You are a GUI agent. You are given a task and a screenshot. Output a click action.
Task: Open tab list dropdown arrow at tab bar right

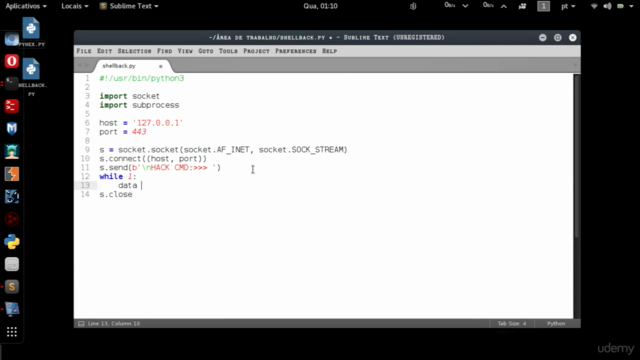575,65
